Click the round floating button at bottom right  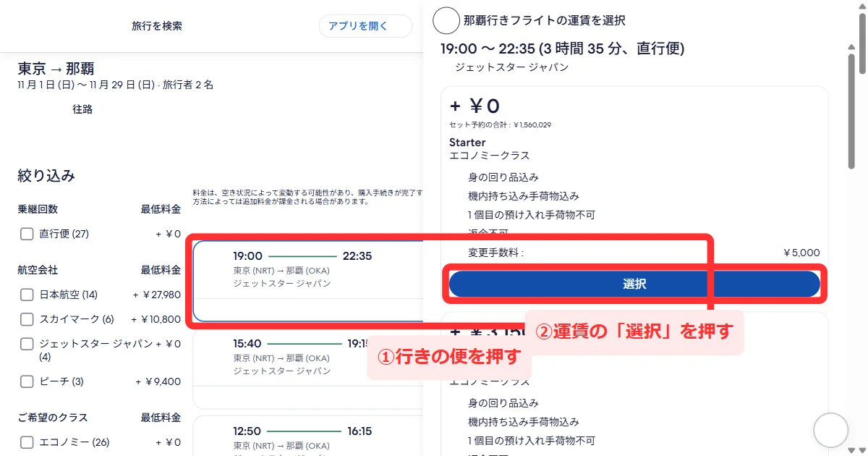[830, 431]
